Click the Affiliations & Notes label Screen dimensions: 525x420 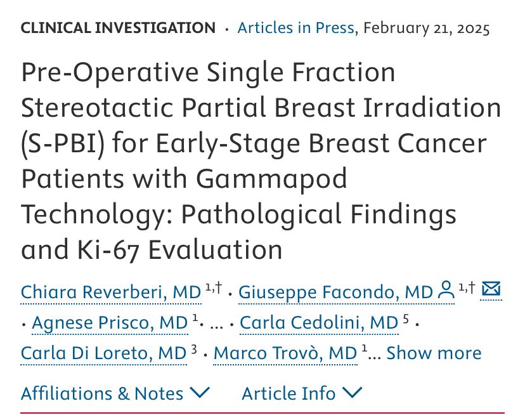point(102,393)
